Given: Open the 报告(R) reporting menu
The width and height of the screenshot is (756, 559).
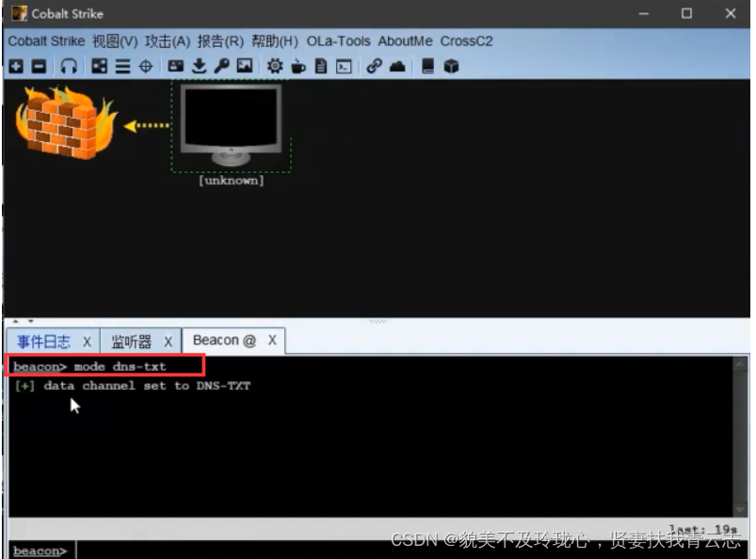Looking at the screenshot, I should click(x=220, y=41).
